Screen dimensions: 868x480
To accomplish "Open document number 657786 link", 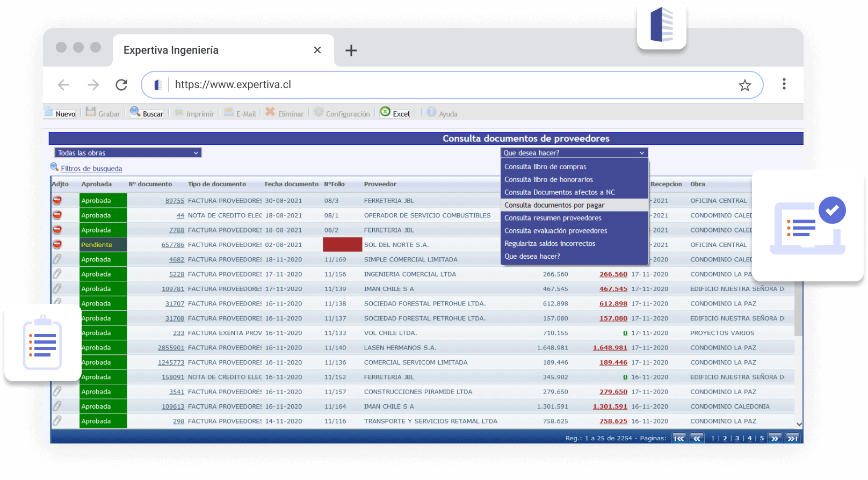I will click(173, 245).
